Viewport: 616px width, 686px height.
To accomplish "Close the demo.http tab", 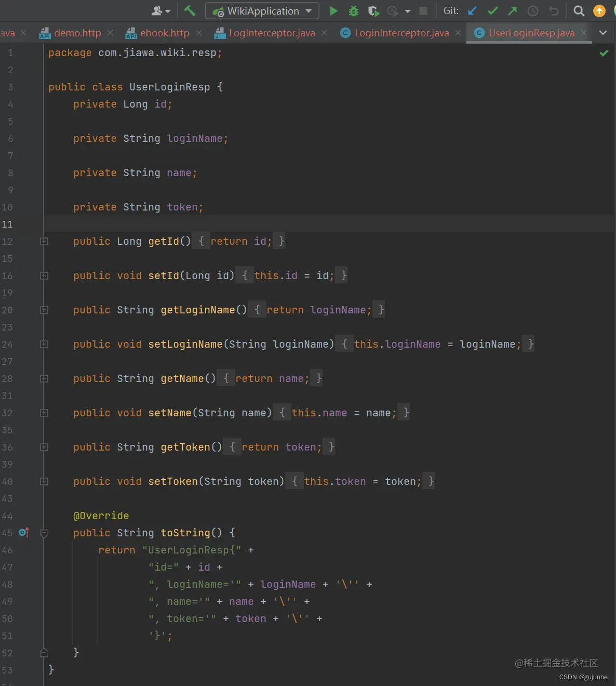I will (110, 33).
